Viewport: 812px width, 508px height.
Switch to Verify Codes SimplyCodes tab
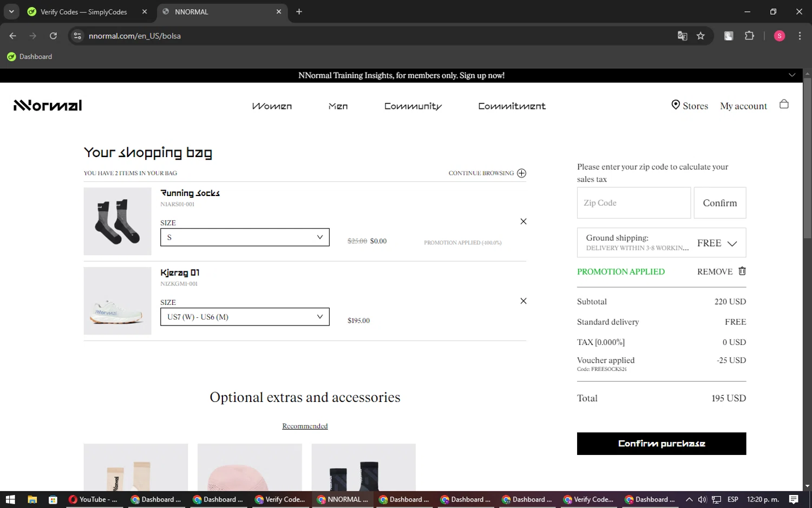point(87,11)
